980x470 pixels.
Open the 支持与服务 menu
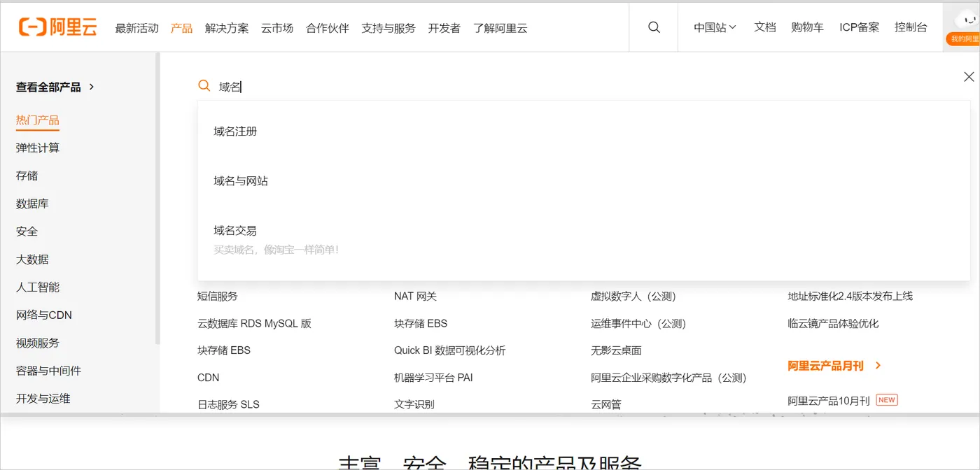388,28
